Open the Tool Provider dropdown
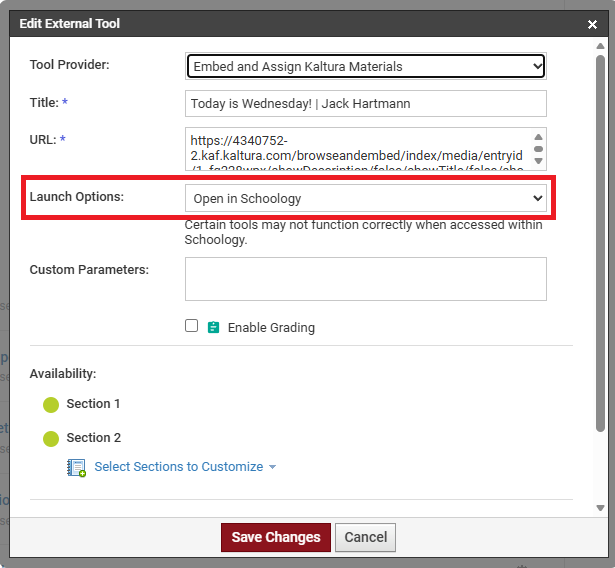 point(366,66)
